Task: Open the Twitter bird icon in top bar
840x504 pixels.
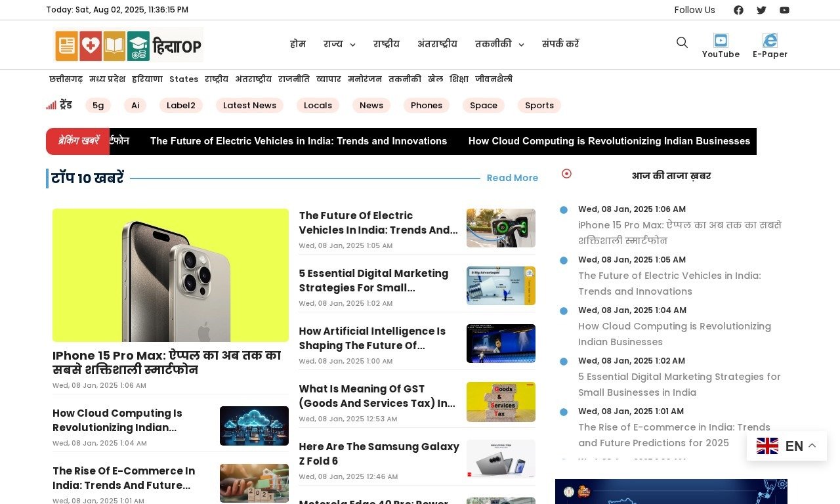Action: [761, 10]
